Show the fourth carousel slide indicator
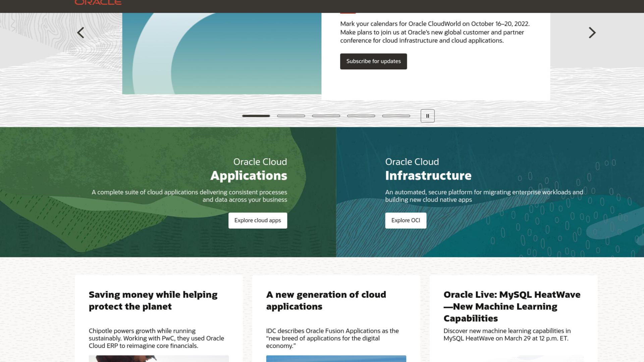 pos(361,116)
